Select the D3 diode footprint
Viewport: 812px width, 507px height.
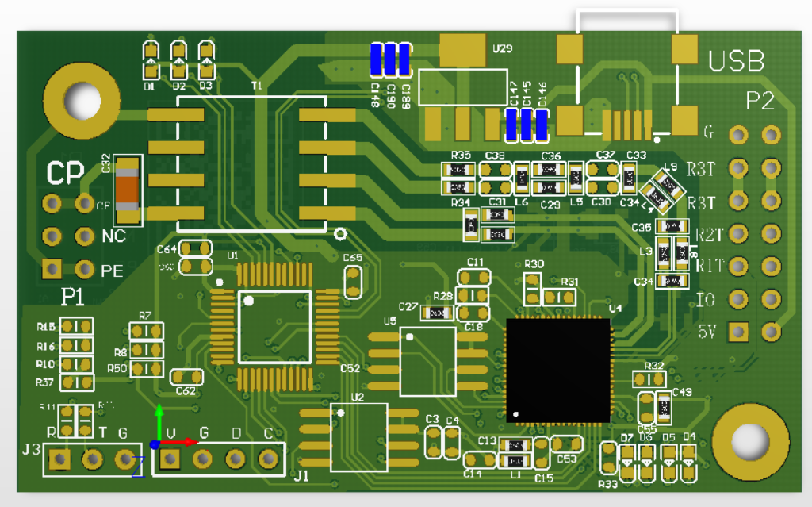click(206, 60)
